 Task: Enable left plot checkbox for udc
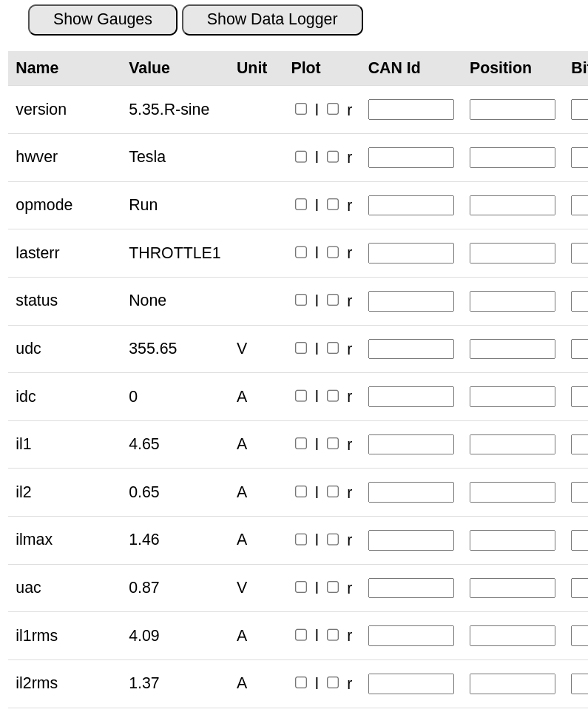coord(301,348)
